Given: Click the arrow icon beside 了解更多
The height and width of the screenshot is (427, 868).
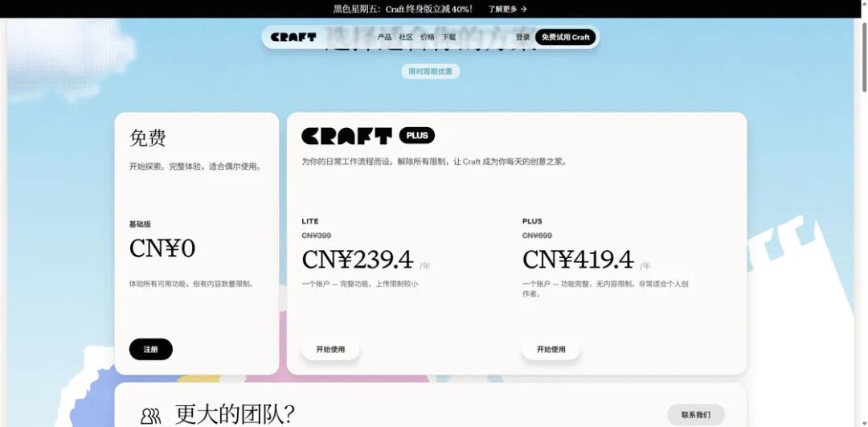Looking at the screenshot, I should 524,9.
